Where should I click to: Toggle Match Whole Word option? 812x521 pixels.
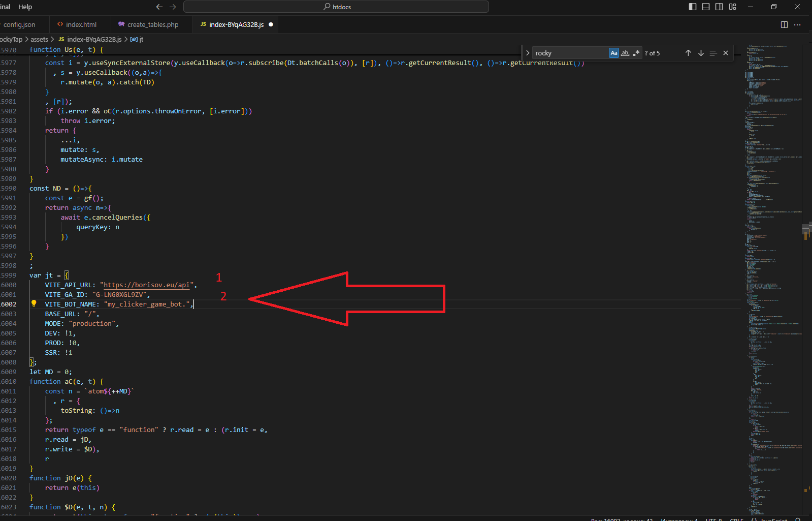(x=625, y=53)
